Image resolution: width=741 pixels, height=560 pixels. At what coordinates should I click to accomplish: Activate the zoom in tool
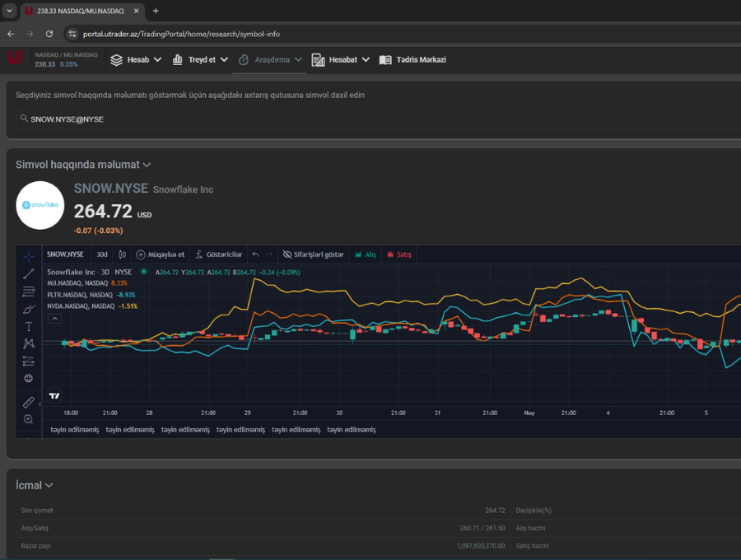click(x=29, y=420)
